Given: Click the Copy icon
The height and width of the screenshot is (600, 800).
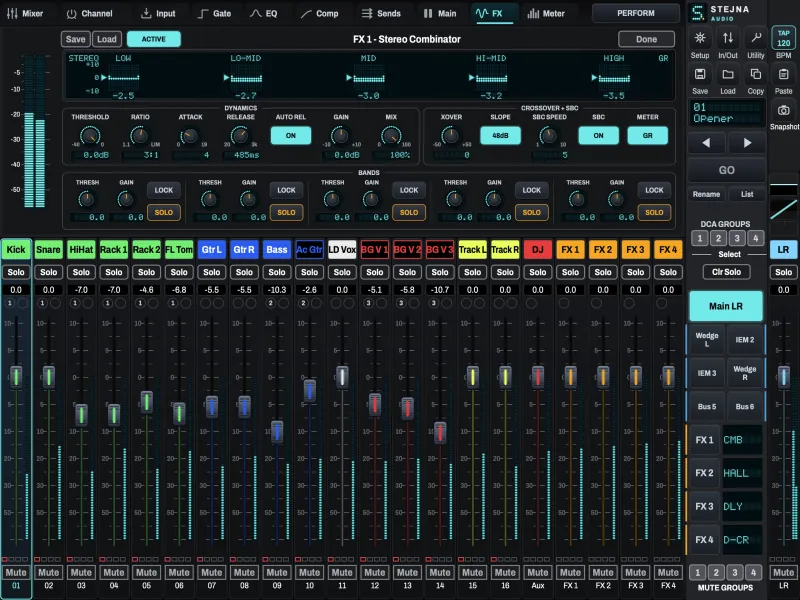Looking at the screenshot, I should point(756,74).
